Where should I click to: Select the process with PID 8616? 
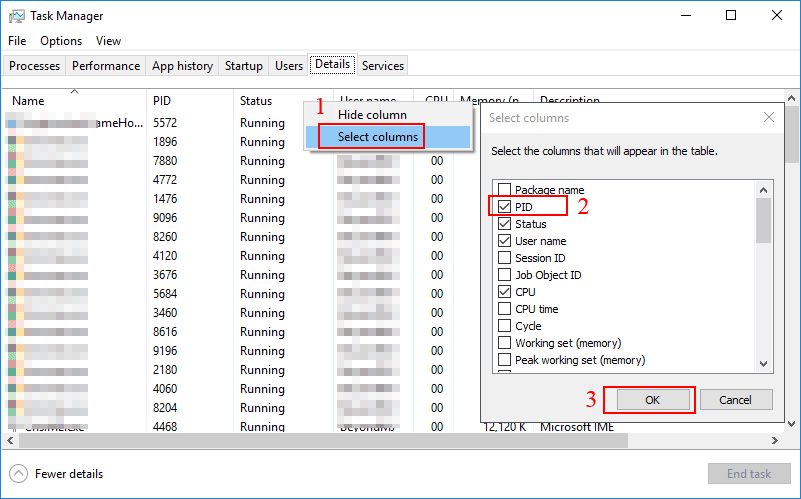point(165,332)
